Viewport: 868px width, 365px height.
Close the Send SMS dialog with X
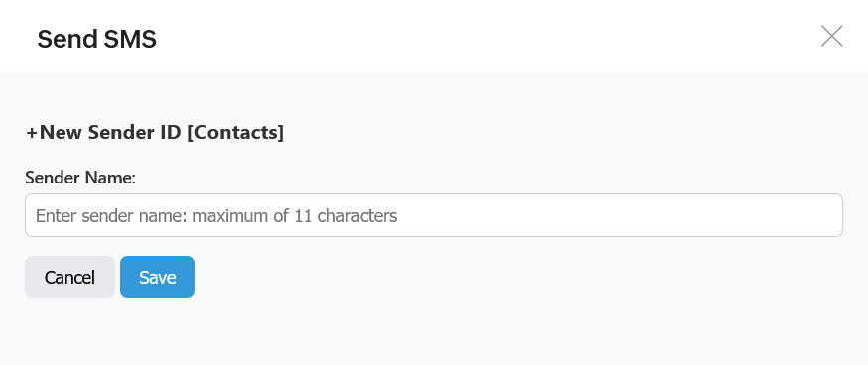click(x=831, y=36)
